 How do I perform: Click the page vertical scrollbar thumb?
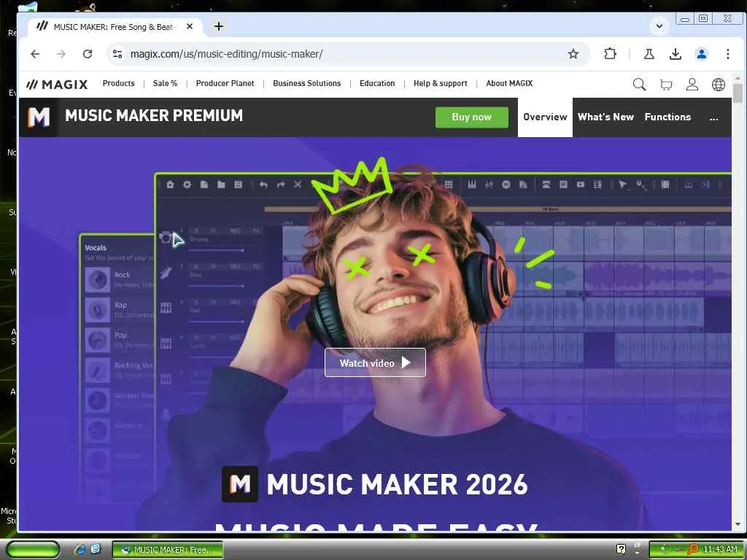738,93
